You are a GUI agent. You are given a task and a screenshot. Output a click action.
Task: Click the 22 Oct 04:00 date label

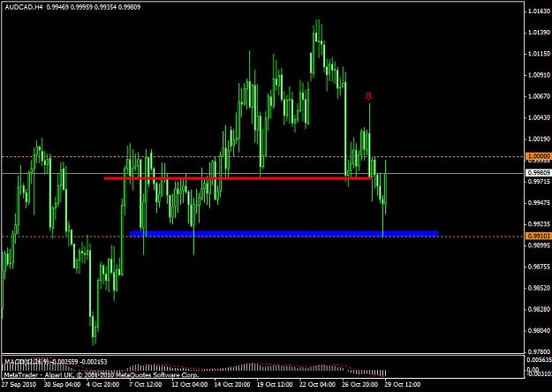[317, 384]
